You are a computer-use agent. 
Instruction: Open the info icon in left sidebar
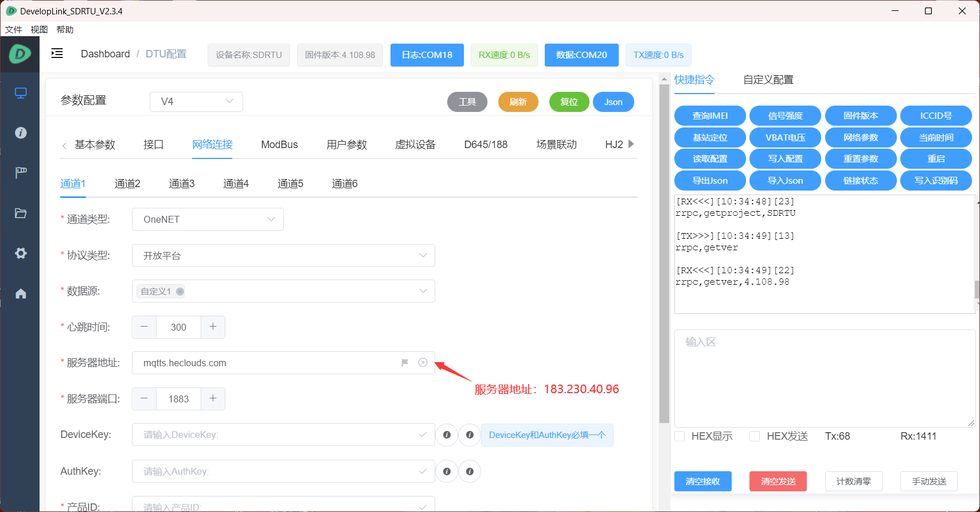coord(21,133)
